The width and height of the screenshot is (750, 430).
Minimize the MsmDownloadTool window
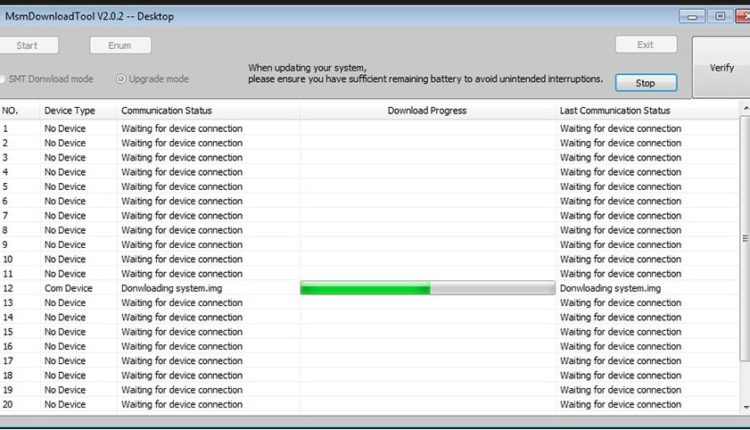[x=691, y=17]
